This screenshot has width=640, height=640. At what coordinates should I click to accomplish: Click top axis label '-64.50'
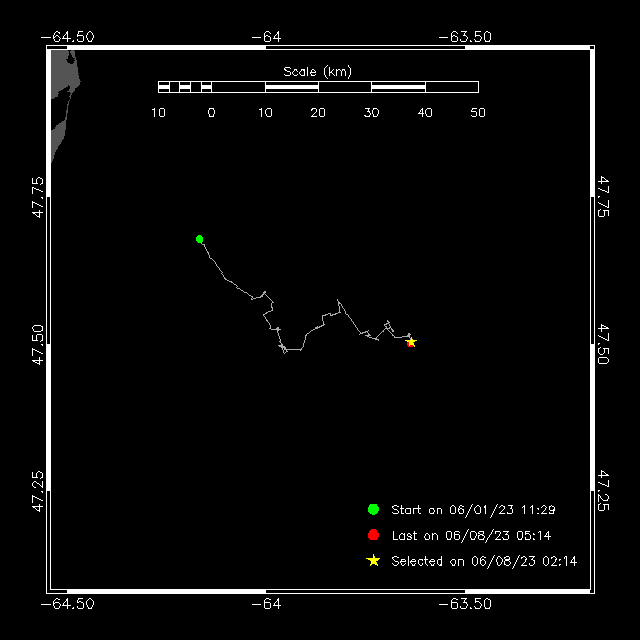coord(68,37)
